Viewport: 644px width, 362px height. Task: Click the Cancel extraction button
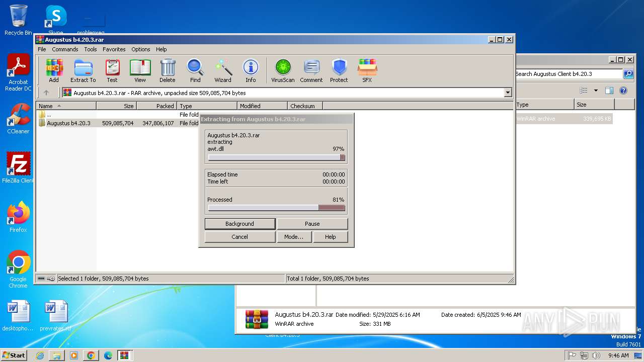240,237
